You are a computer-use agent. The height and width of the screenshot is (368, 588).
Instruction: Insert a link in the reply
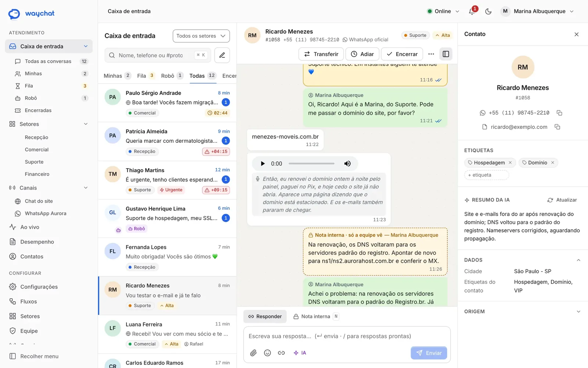click(x=281, y=353)
